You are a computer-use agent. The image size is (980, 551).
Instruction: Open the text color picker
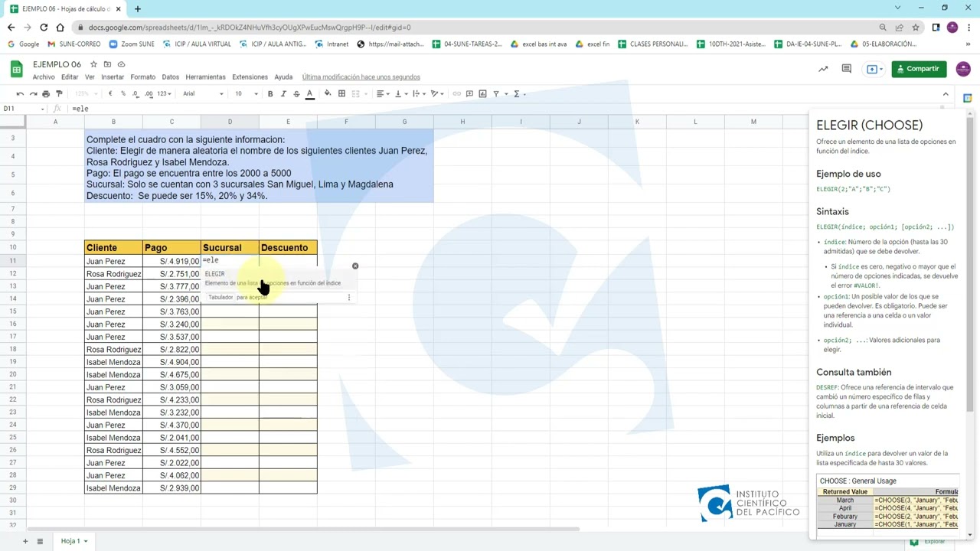[x=309, y=94]
